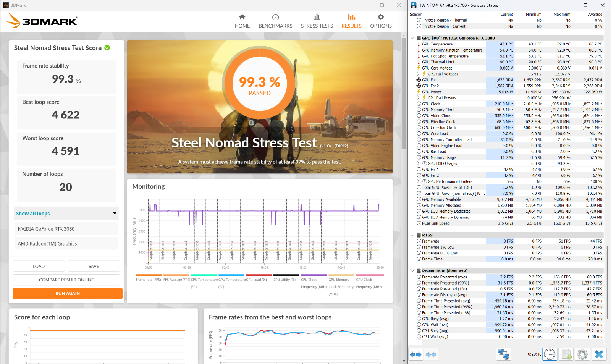611x364 pixels.
Task: Expand the GPU Rail Voltages subtree
Action: pyautogui.click(x=418, y=74)
